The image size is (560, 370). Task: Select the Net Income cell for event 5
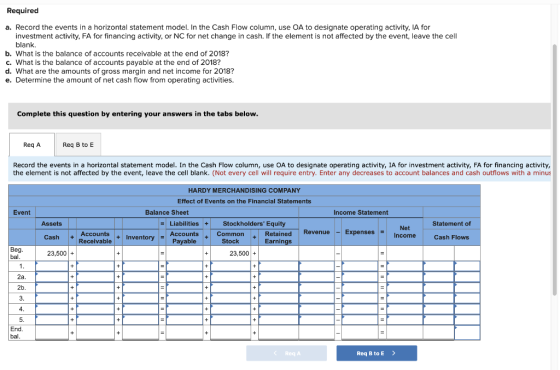pyautogui.click(x=405, y=320)
